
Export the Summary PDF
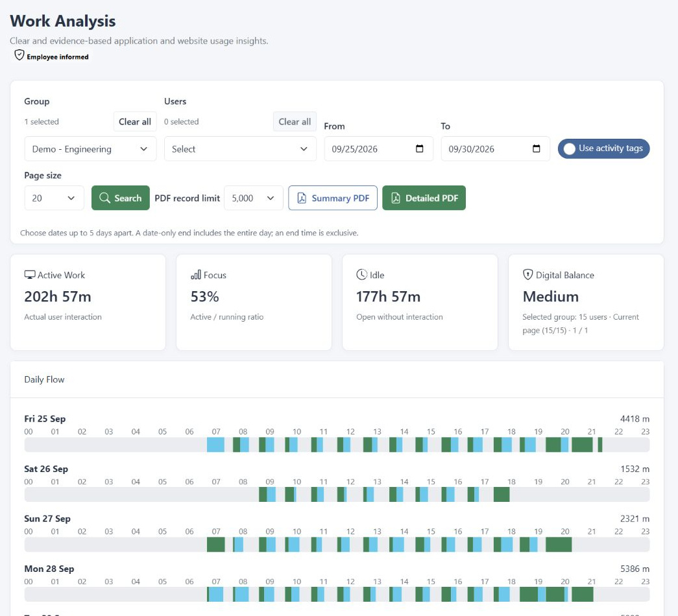(333, 198)
